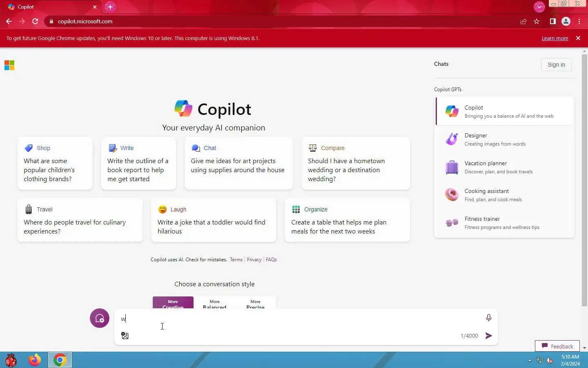Choose the Shop children's clothing suggestion card

click(x=55, y=164)
